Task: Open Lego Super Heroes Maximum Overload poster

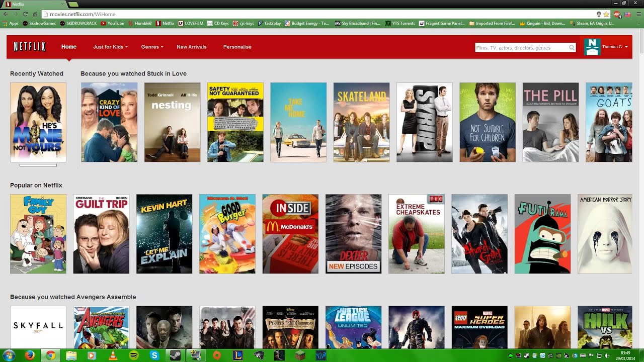Action: tap(479, 327)
